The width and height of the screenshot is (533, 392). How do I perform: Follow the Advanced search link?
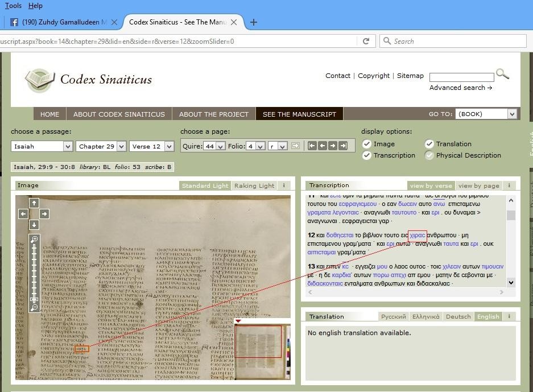461,88
